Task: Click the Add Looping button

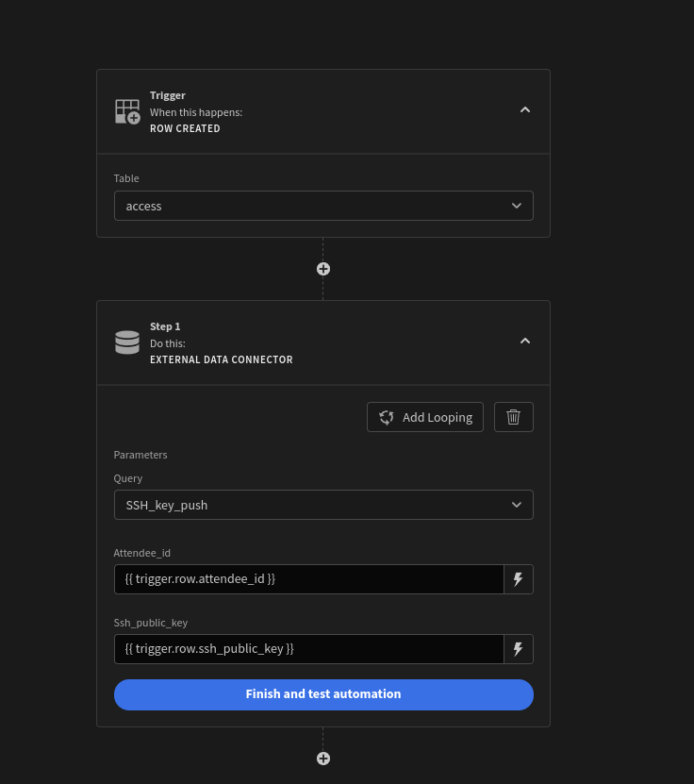Action: 425,417
